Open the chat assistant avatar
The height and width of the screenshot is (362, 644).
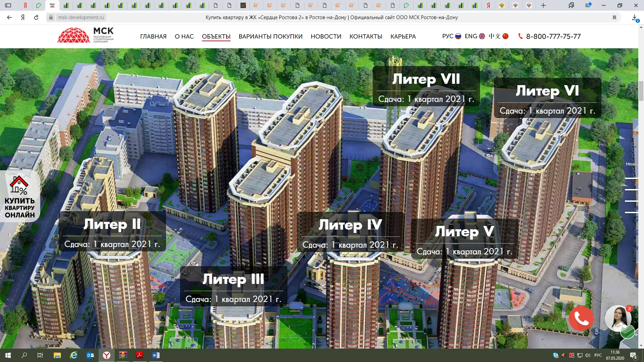click(x=618, y=318)
